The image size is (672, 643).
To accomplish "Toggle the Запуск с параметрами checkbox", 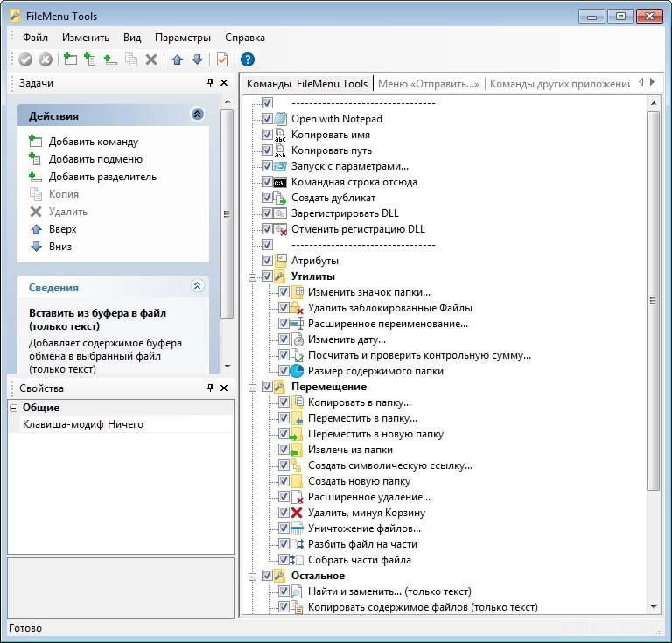I will pyautogui.click(x=267, y=165).
